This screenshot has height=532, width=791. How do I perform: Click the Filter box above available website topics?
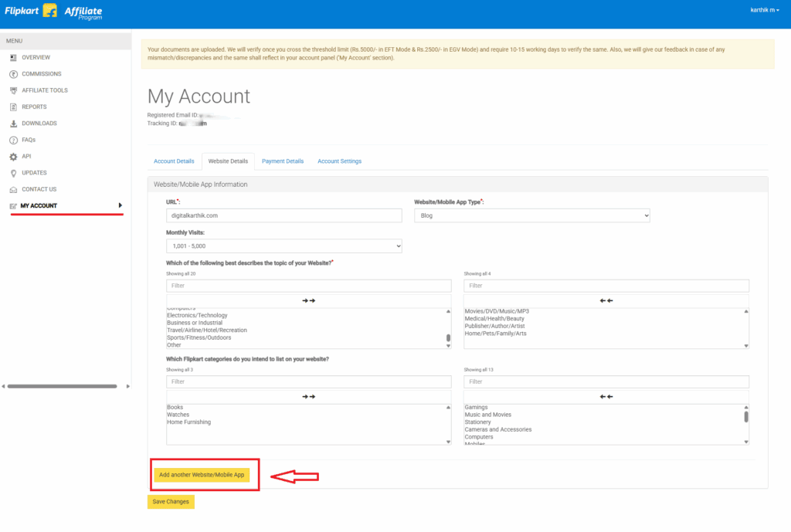point(308,286)
